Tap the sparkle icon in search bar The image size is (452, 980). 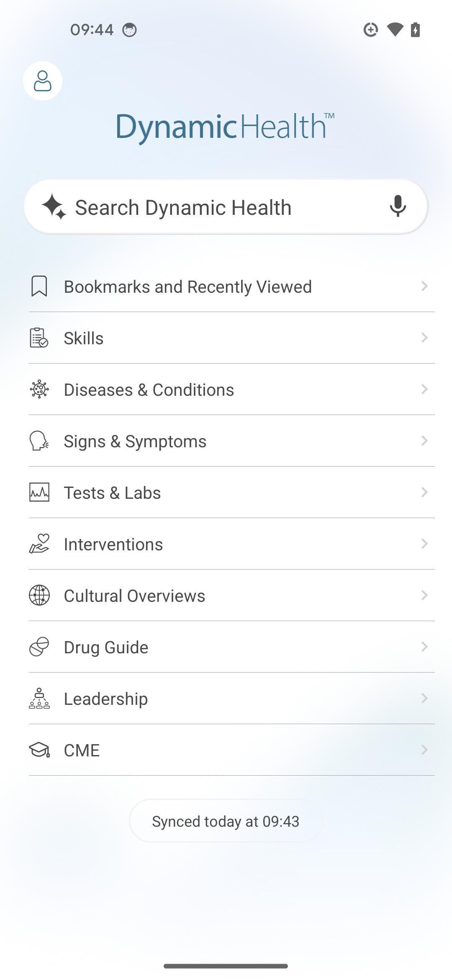tap(54, 206)
